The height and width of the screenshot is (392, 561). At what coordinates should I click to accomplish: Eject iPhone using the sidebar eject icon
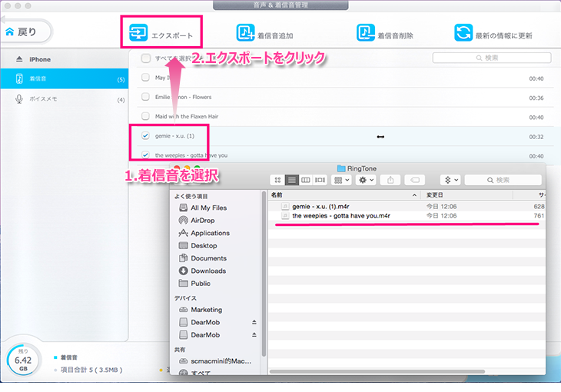(x=19, y=59)
